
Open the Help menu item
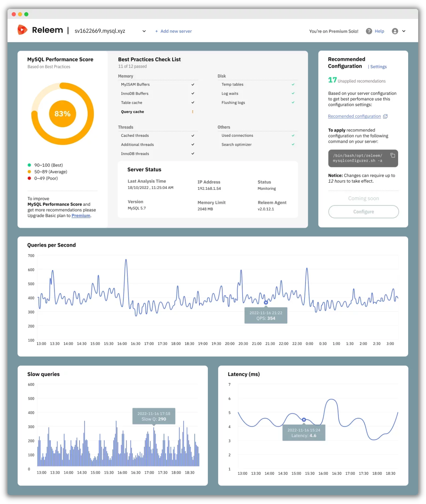click(379, 31)
